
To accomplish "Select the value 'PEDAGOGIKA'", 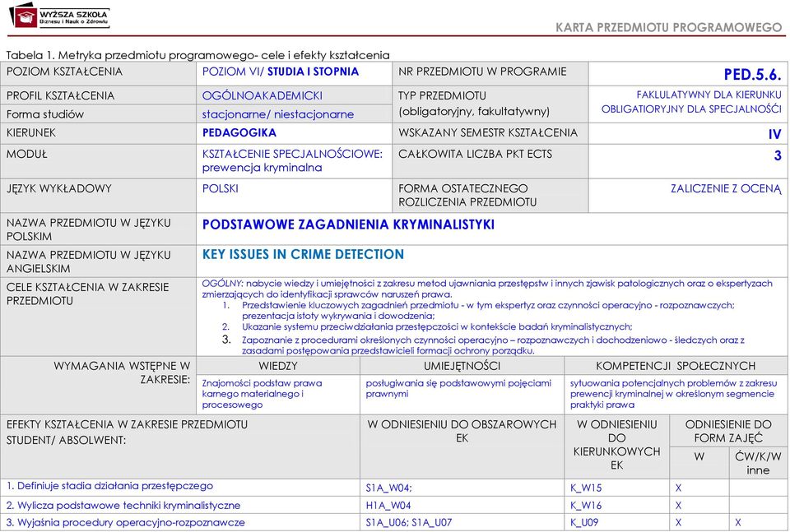I will [x=239, y=133].
